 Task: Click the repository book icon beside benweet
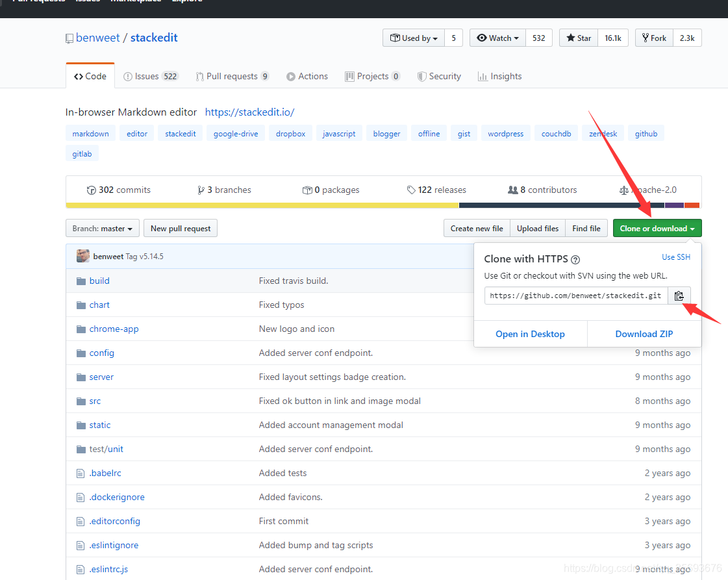pyautogui.click(x=69, y=38)
